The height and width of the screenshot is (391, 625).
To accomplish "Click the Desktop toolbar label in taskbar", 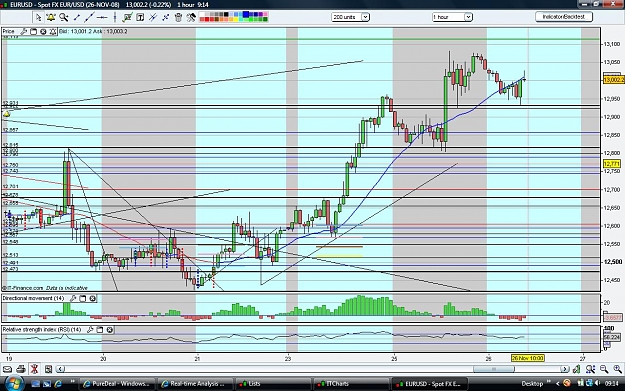I will click(x=533, y=383).
